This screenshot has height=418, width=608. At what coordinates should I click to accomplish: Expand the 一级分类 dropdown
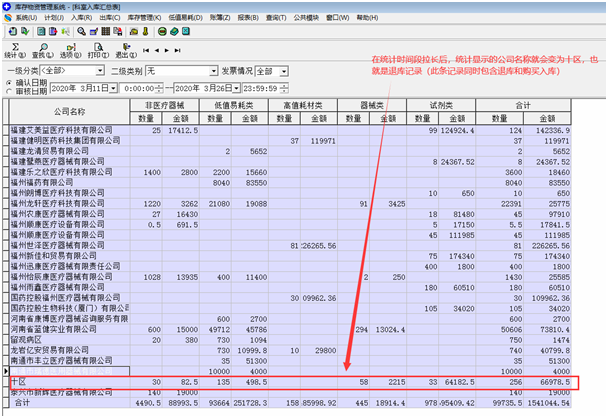tap(100, 71)
